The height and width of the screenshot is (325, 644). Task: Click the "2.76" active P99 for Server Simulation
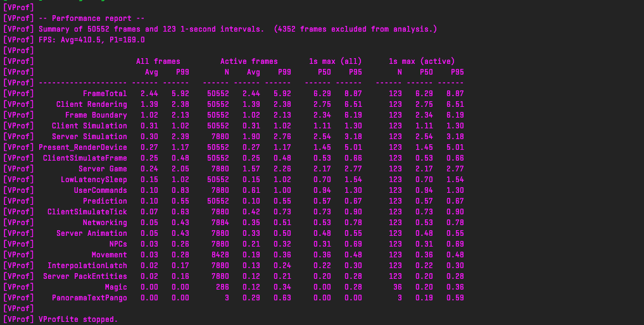[x=282, y=136]
